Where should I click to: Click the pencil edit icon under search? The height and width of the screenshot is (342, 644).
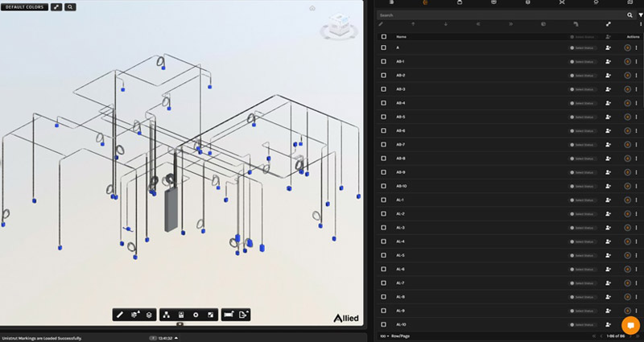(x=381, y=24)
